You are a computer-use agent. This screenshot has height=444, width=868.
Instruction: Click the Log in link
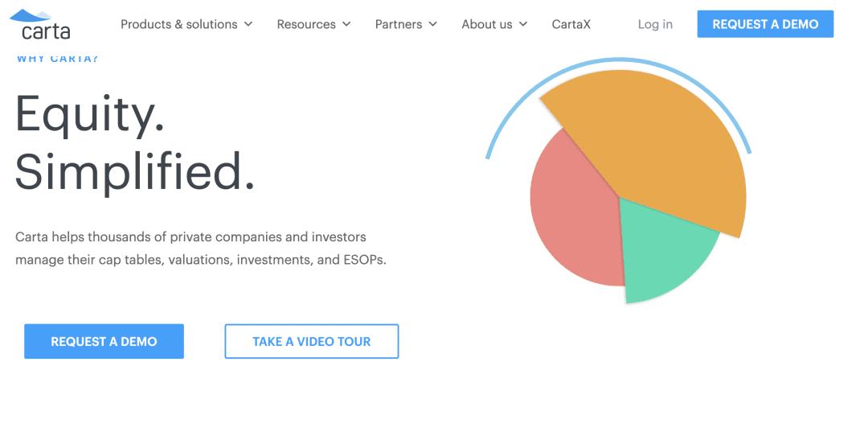[655, 24]
